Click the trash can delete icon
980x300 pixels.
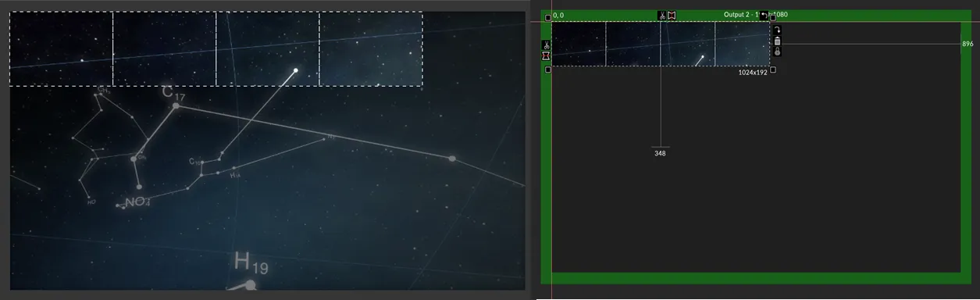(x=777, y=41)
